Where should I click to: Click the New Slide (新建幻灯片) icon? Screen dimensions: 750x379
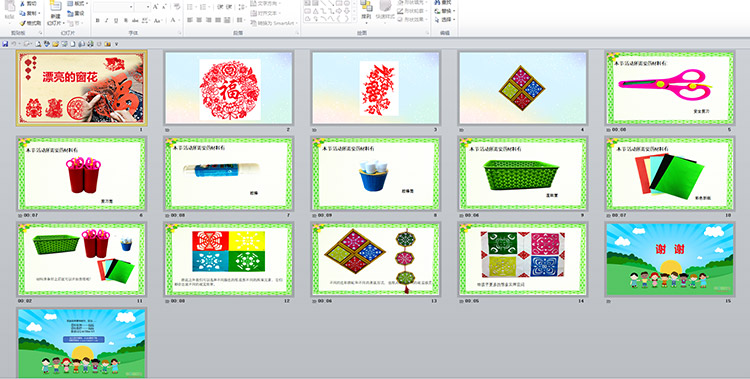(x=55, y=6)
